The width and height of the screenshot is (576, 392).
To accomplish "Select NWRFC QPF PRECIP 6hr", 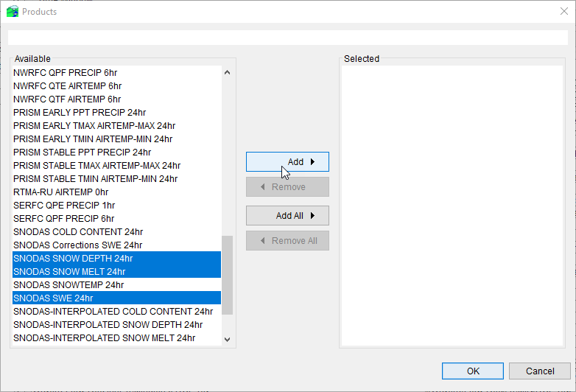I will pos(117,73).
